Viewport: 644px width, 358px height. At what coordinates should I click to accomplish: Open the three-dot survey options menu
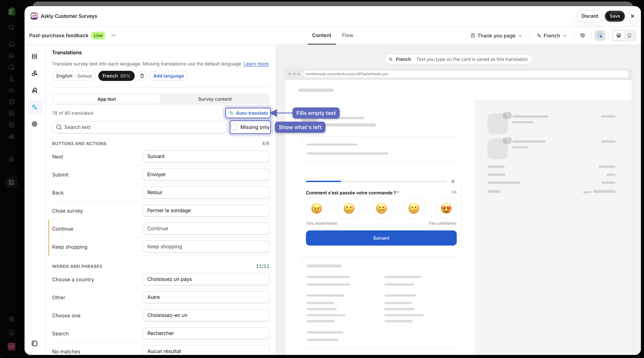tap(113, 35)
